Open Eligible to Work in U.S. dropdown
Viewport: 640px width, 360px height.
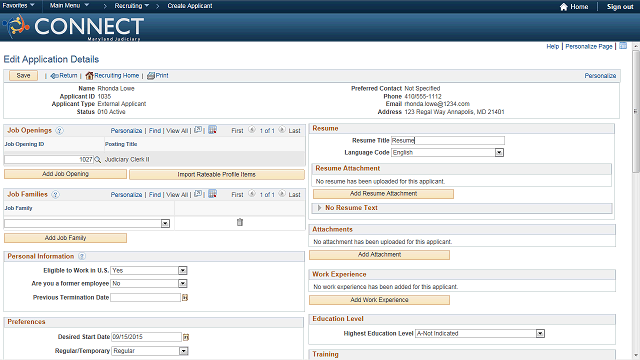183,271
